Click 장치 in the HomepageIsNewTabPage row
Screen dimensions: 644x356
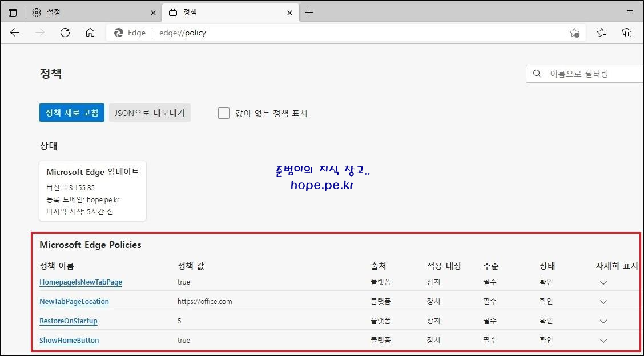(434, 282)
